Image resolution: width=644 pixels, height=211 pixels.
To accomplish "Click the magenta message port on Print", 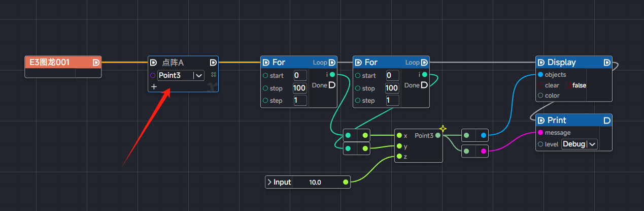I will [540, 133].
